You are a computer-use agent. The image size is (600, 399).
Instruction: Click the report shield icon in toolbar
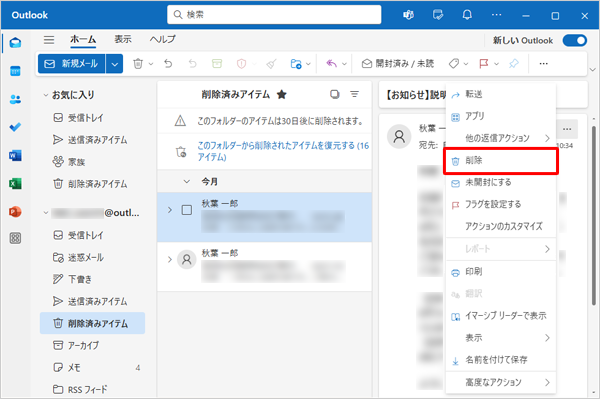[241, 64]
